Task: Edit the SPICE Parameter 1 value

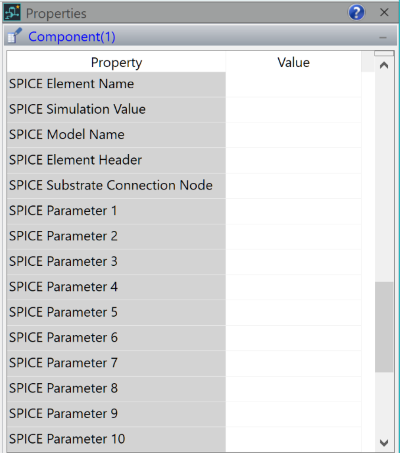Action: [293, 211]
